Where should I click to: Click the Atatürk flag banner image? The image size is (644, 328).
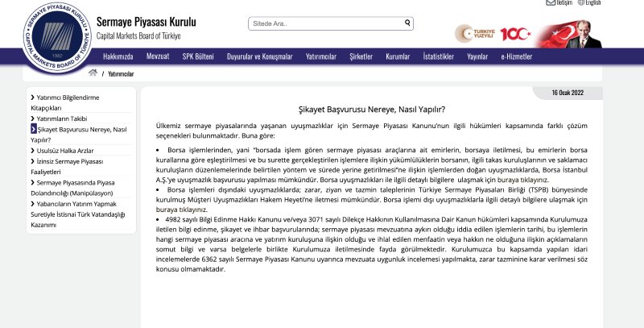coord(570,34)
